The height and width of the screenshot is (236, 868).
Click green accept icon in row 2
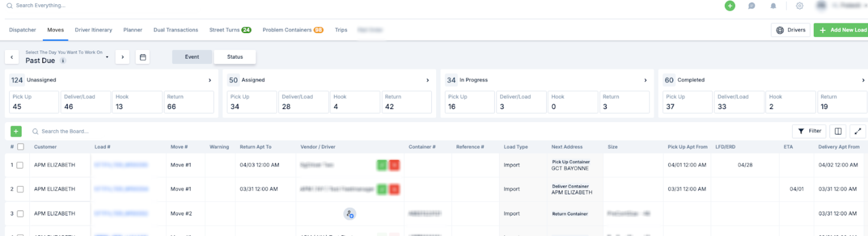point(382,189)
